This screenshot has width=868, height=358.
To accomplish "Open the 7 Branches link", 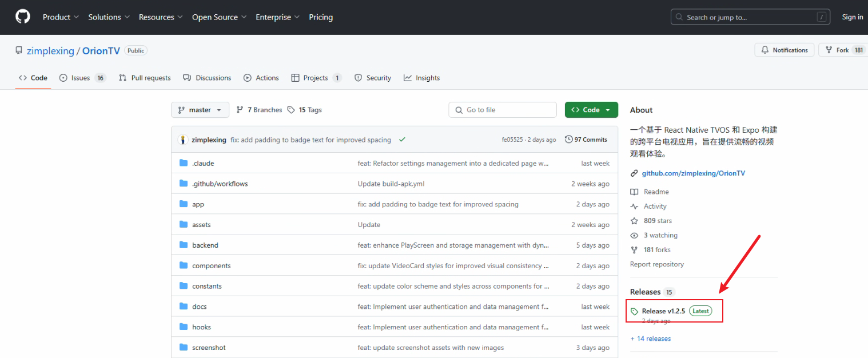I will [x=260, y=110].
